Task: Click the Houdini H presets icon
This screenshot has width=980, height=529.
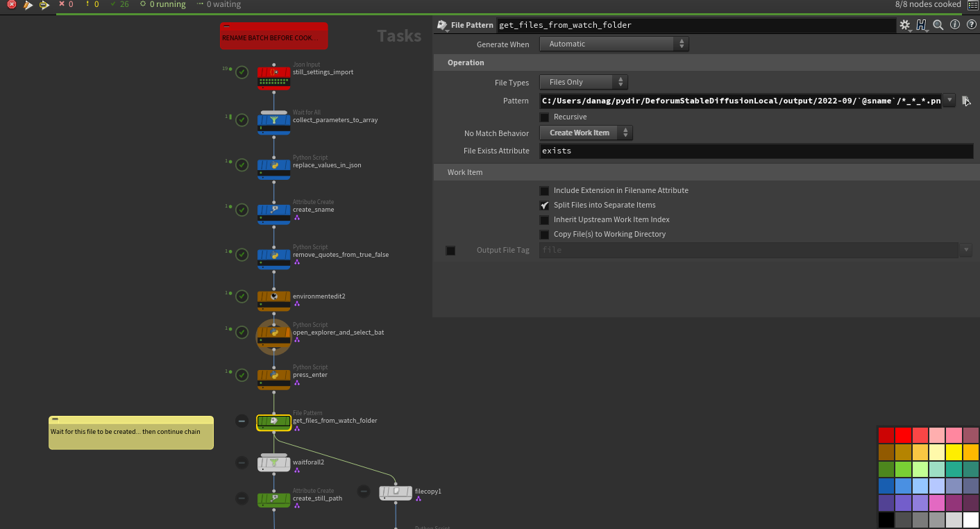Action: pyautogui.click(x=922, y=25)
